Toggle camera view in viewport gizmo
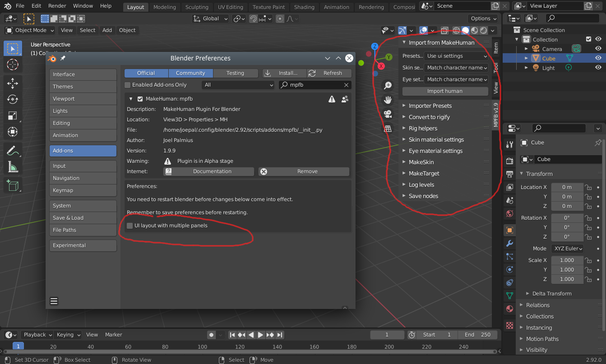606x364 pixels. coord(387,114)
